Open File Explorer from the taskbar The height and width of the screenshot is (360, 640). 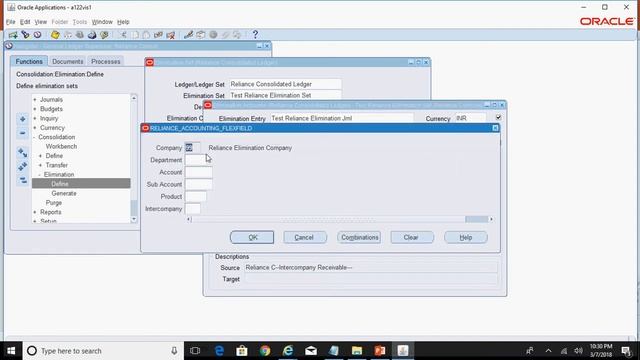tap(357, 351)
